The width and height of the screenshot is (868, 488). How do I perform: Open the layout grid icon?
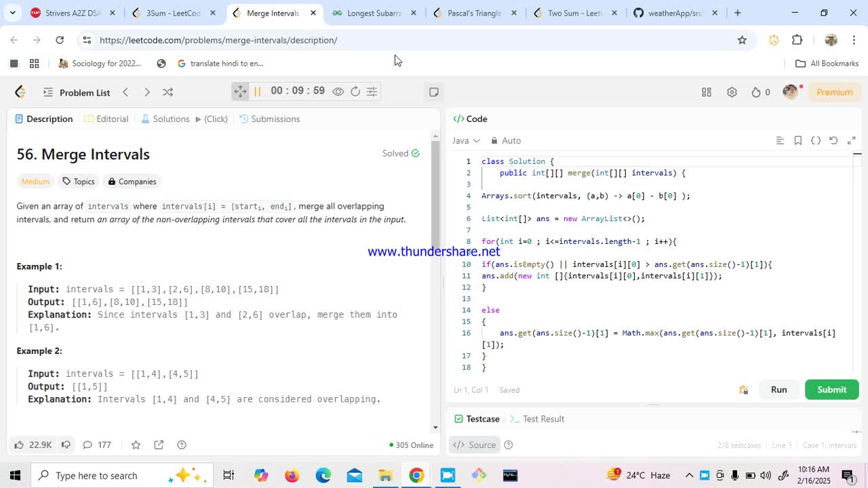point(707,92)
